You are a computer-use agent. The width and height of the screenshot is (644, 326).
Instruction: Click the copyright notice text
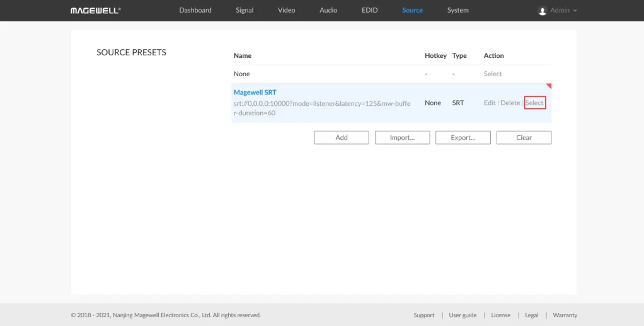pyautogui.click(x=166, y=315)
